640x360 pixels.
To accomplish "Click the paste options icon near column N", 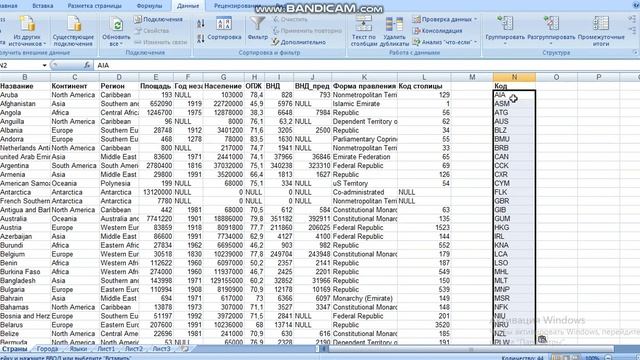I will pyautogui.click(x=542, y=339).
